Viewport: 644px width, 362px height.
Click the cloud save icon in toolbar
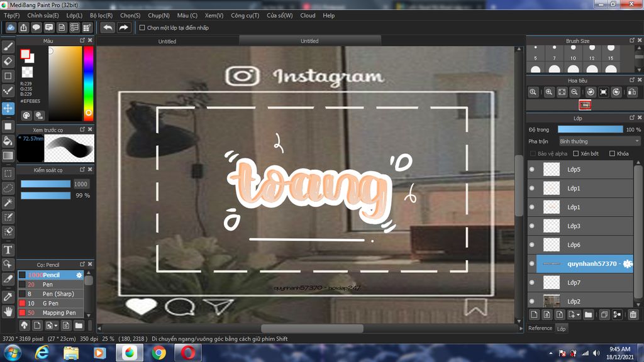(11, 28)
